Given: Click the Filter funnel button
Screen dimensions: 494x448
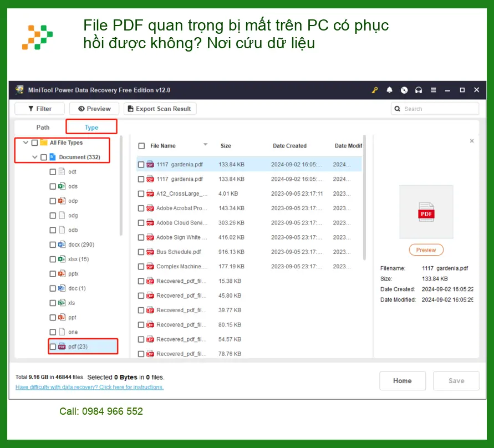Looking at the screenshot, I should (x=40, y=109).
